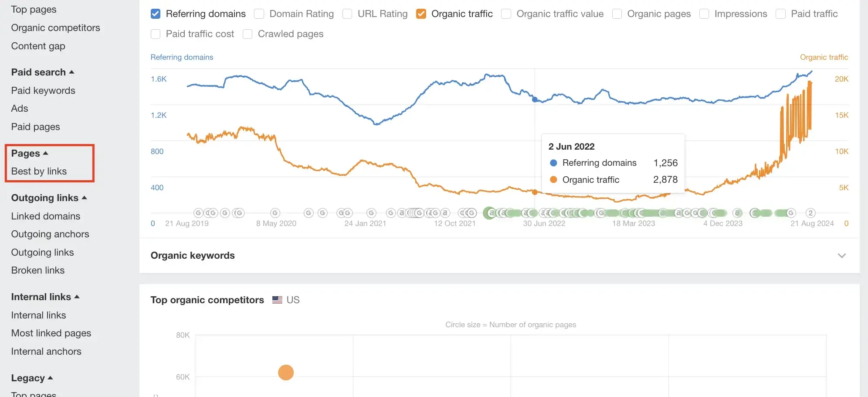868x397 pixels.
Task: Enable the Domain Rating checkbox
Action: click(x=259, y=14)
